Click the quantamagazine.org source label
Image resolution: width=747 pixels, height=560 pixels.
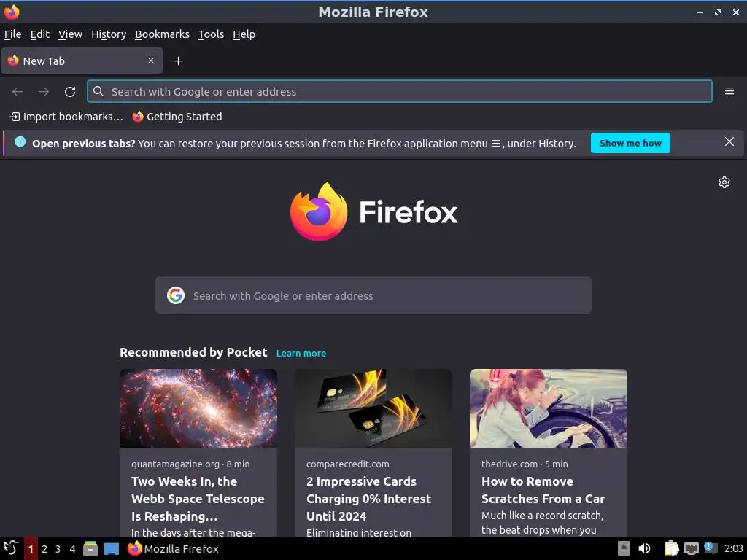click(175, 464)
